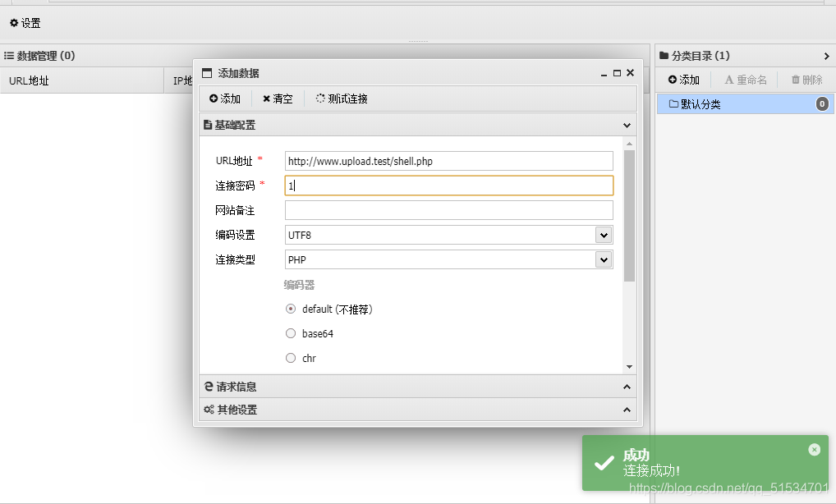The width and height of the screenshot is (836, 504).
Task: Click 添加 in 分类目录 panel
Action: (x=684, y=80)
